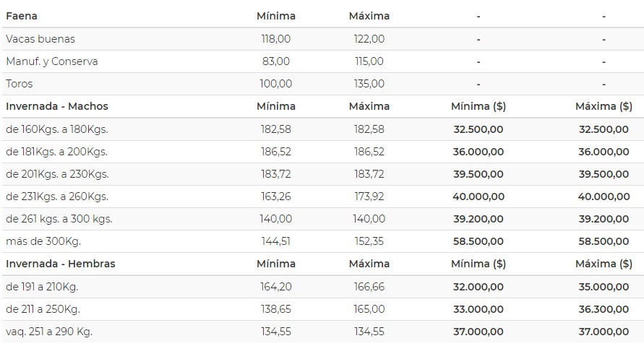The width and height of the screenshot is (644, 354).
Task: Select the Toros row label
Action: pos(20,84)
